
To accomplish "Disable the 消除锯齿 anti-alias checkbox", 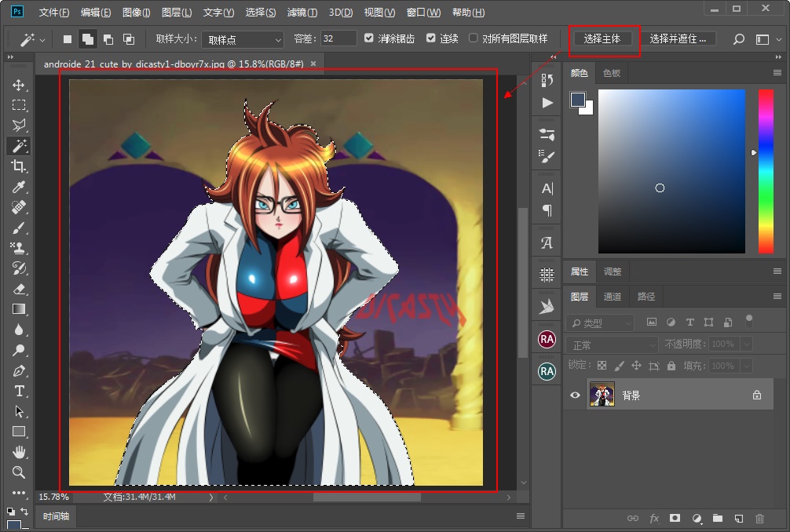I will pyautogui.click(x=368, y=38).
